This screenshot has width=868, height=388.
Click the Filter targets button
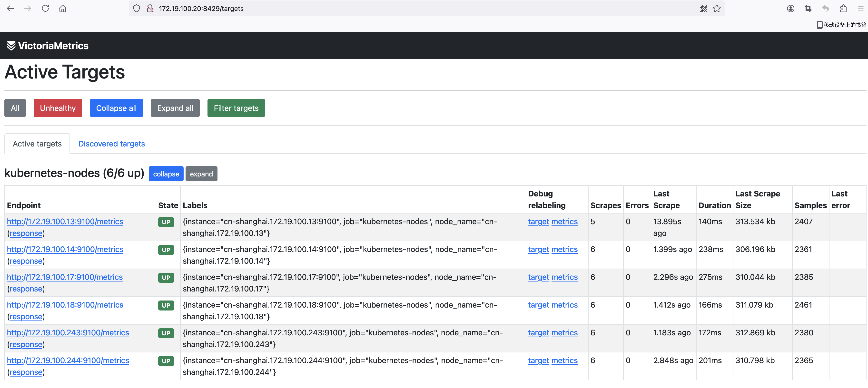pos(236,108)
